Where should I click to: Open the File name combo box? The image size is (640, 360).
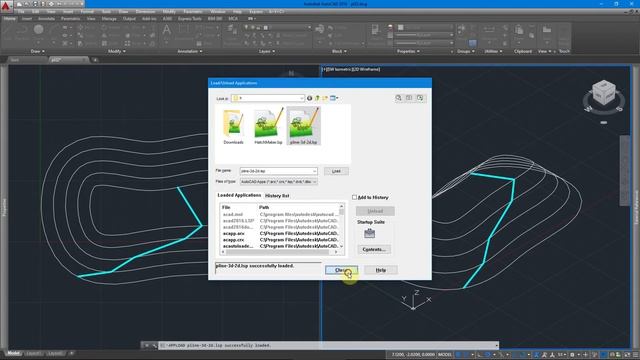(x=278, y=171)
